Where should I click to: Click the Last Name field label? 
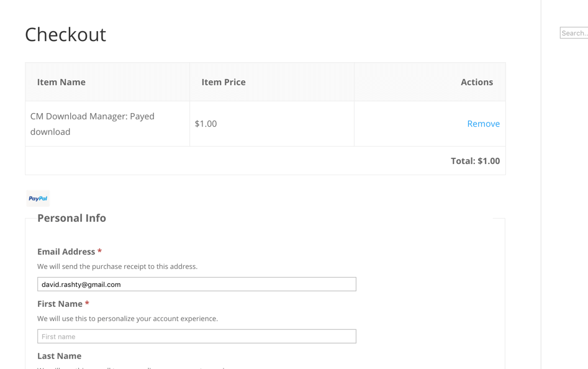(59, 356)
